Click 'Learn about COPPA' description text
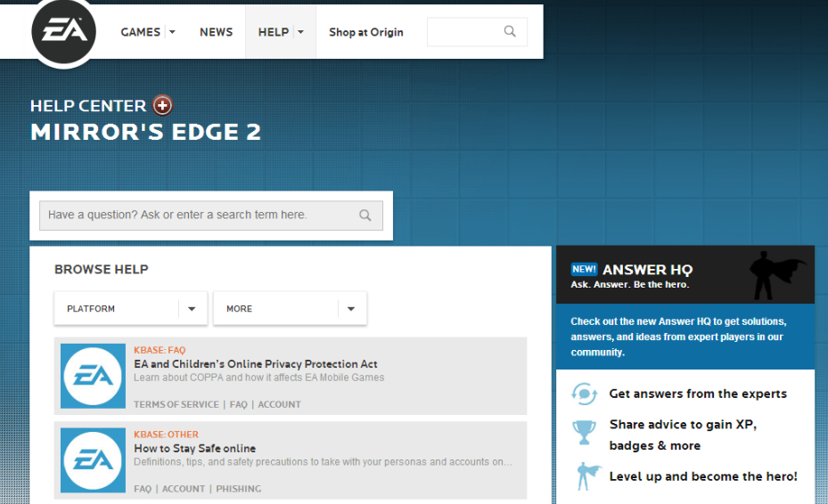This screenshot has height=504, width=828. pos(258,378)
